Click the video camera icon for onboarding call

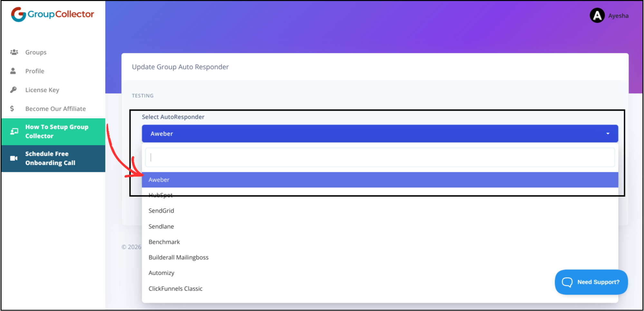coord(13,158)
